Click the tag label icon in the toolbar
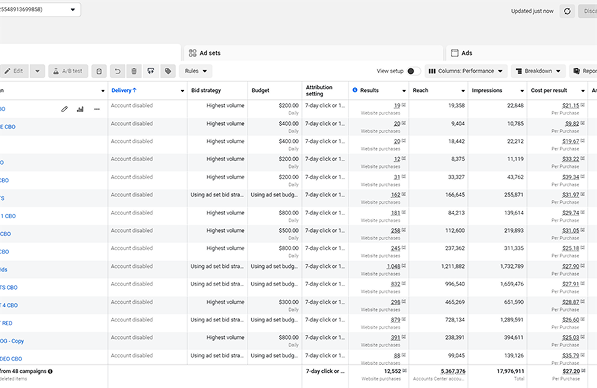 point(168,71)
